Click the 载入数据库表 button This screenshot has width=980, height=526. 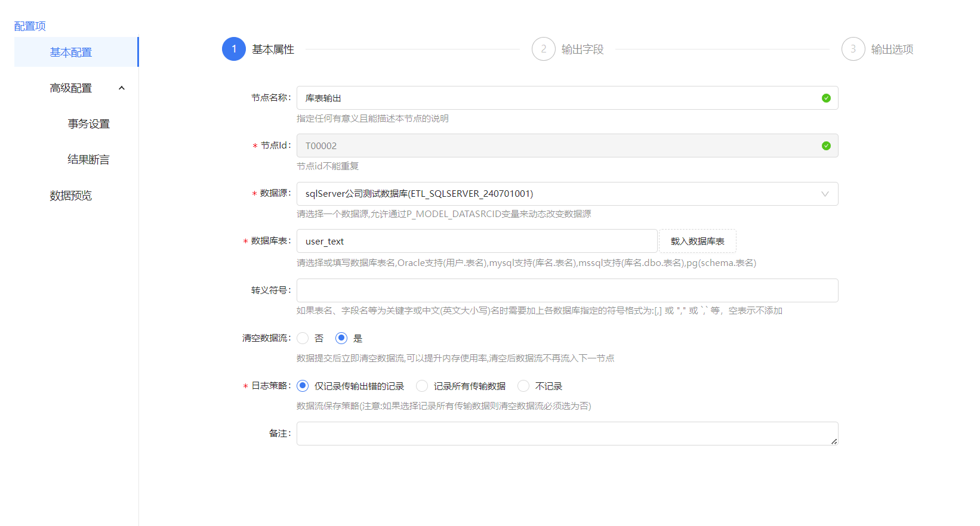(698, 241)
